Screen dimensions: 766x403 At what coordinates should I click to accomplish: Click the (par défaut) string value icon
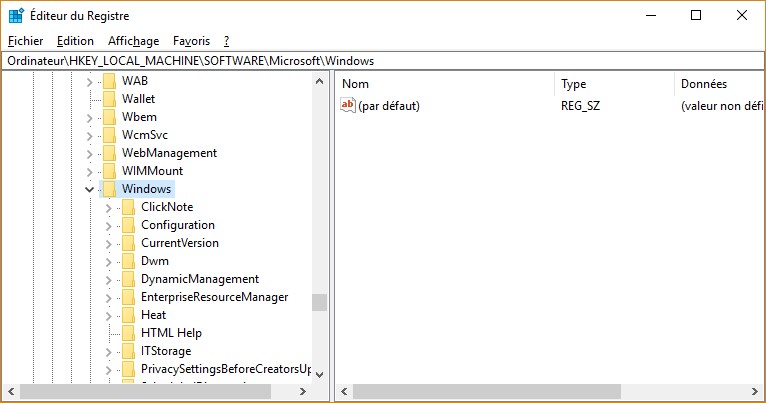point(348,105)
